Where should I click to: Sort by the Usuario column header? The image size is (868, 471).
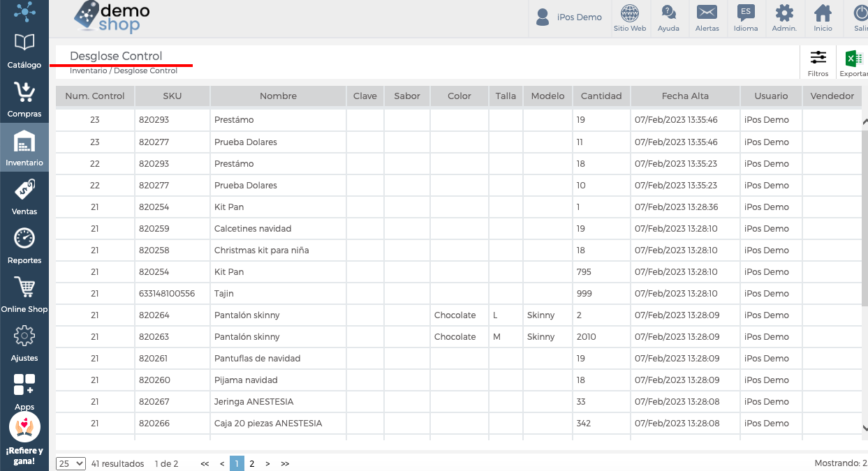pyautogui.click(x=771, y=96)
